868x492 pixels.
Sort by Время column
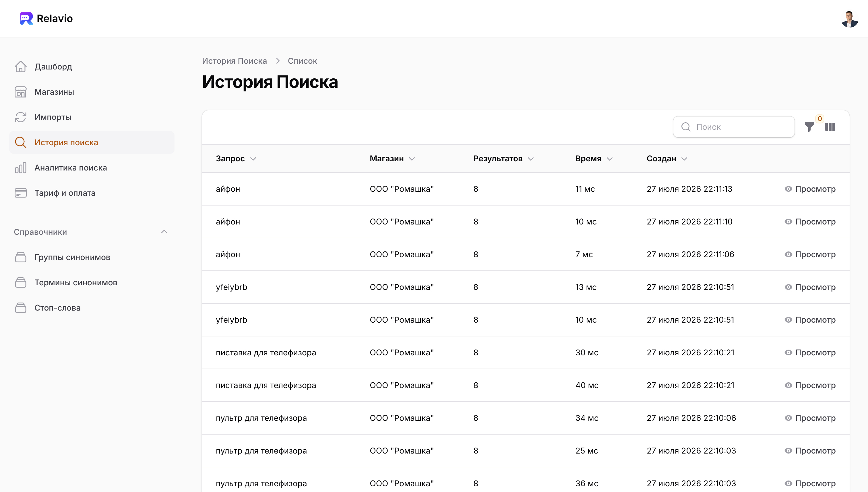click(x=594, y=158)
